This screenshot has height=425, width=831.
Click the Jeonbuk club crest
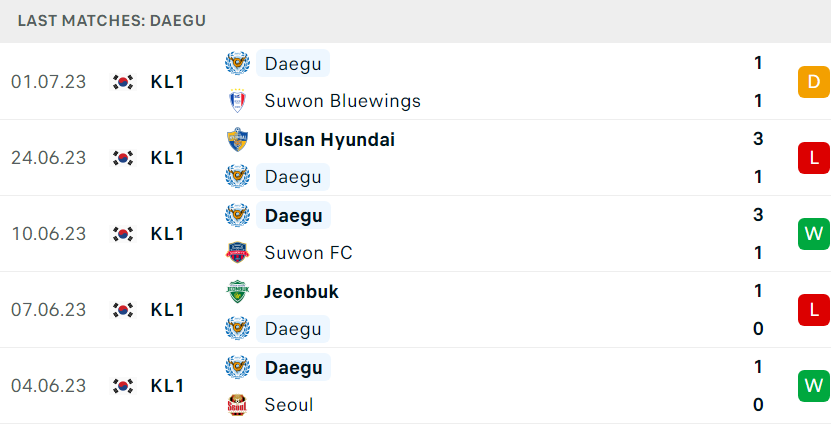tap(237, 291)
